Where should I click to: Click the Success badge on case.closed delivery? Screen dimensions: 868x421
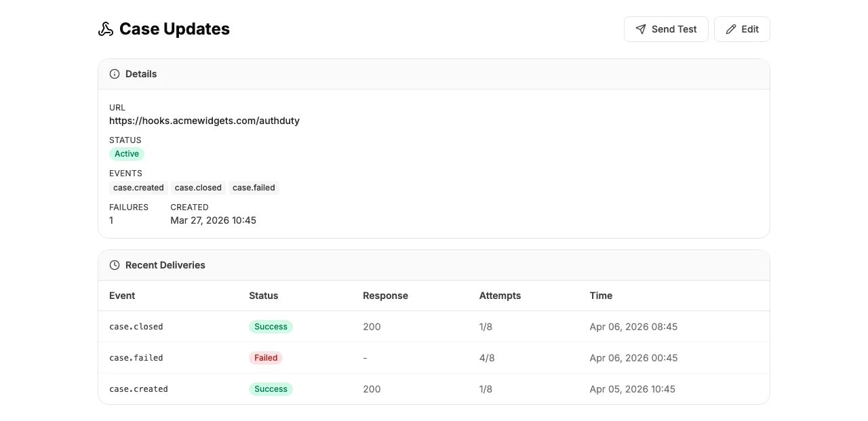pyautogui.click(x=271, y=326)
